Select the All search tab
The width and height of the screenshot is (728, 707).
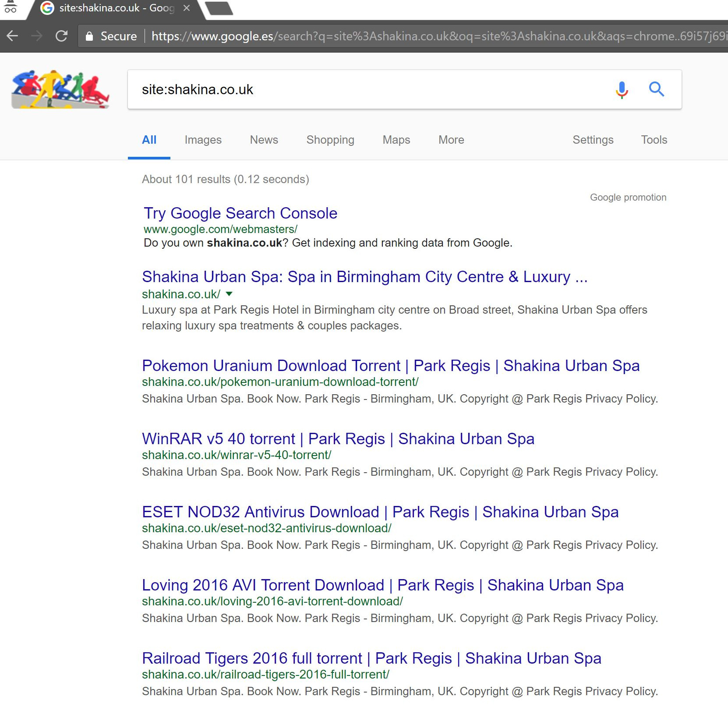tap(149, 140)
